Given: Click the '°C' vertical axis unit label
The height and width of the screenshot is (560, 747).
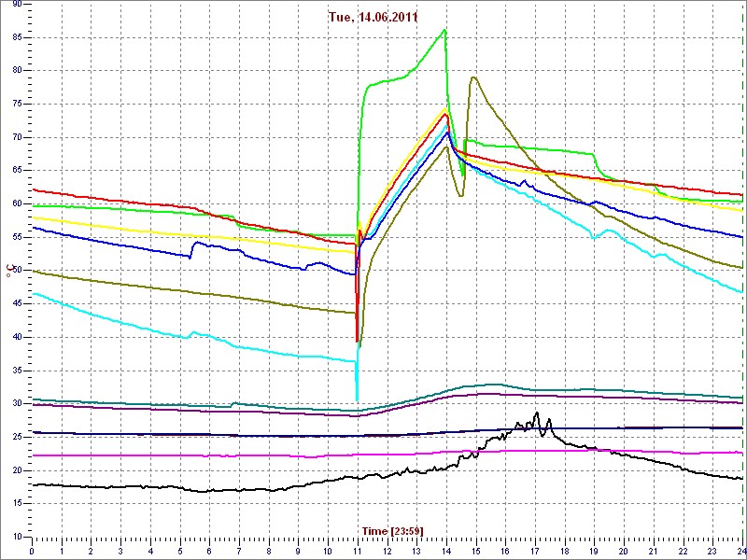Looking at the screenshot, I should [8, 271].
